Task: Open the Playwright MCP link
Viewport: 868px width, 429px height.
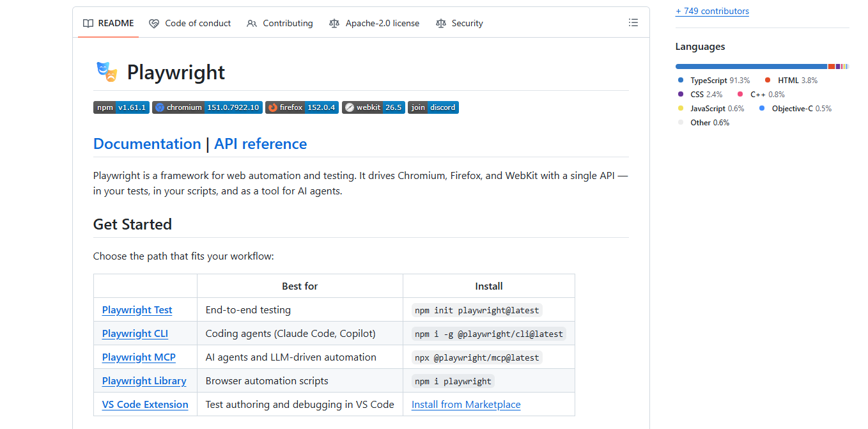Action: 139,357
